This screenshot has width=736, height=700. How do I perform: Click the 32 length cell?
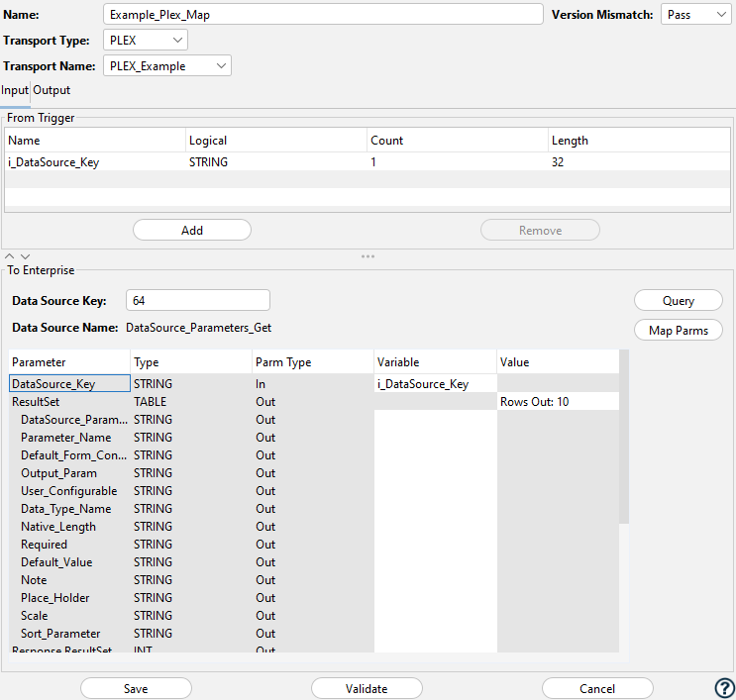639,161
